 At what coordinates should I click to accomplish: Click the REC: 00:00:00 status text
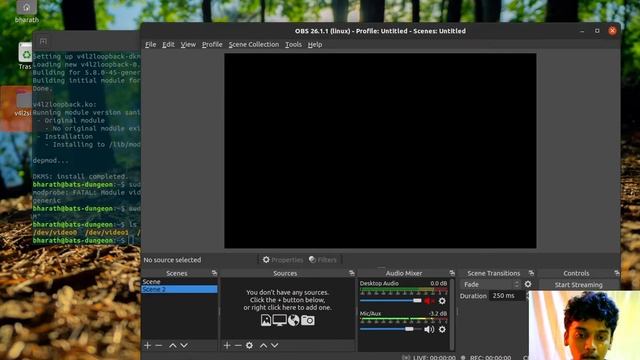click(x=490, y=358)
